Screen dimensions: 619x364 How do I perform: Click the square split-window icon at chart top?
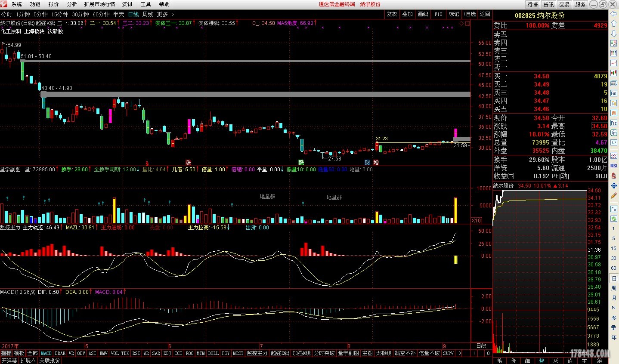tap(467, 23)
